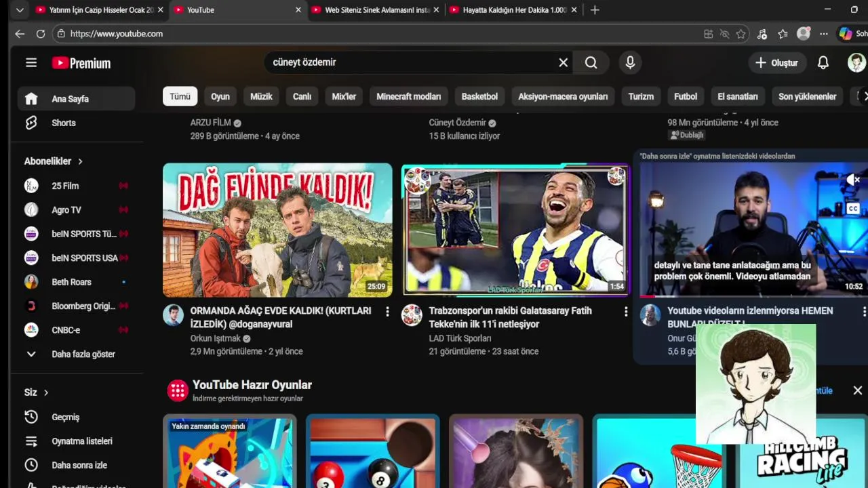Expand Daha fazla göster subscriptions
868x488 pixels.
(x=76, y=354)
